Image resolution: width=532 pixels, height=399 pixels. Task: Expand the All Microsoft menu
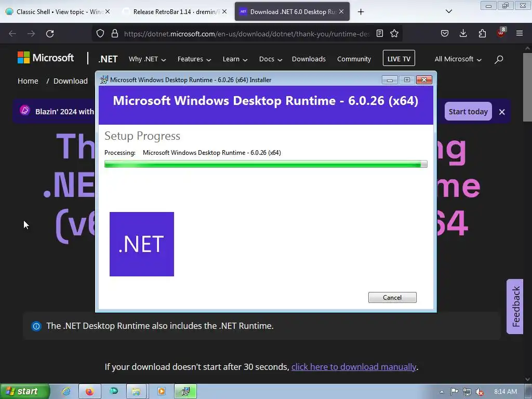458,59
